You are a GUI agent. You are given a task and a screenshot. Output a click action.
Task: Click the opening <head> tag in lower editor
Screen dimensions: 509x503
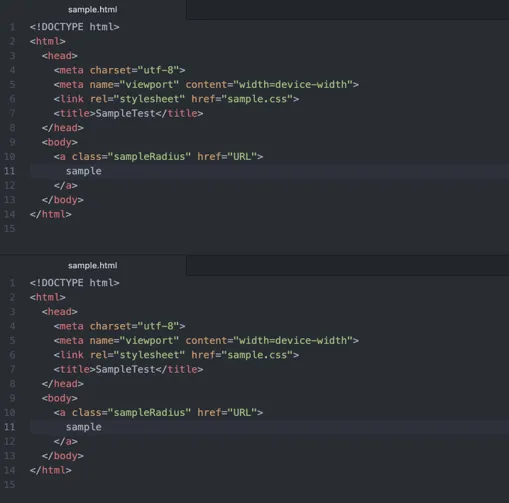(60, 312)
